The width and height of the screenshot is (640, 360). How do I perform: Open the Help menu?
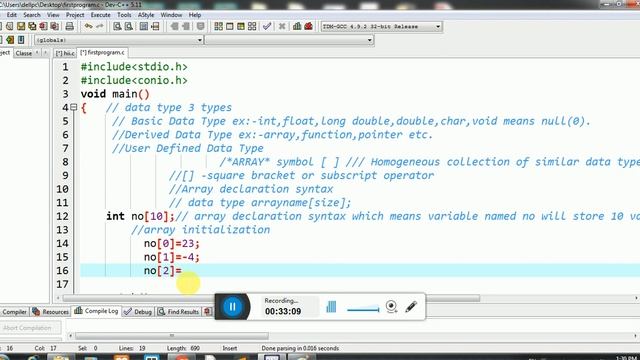tap(195, 15)
